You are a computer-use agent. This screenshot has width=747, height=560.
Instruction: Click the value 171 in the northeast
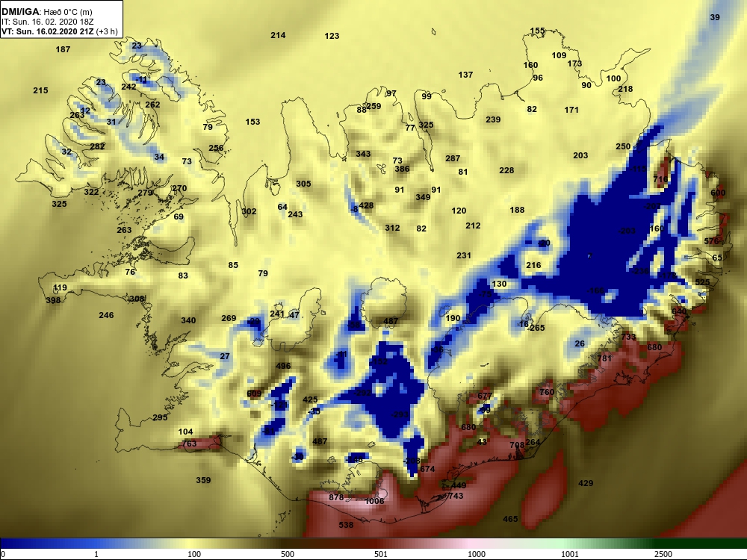tap(571, 110)
